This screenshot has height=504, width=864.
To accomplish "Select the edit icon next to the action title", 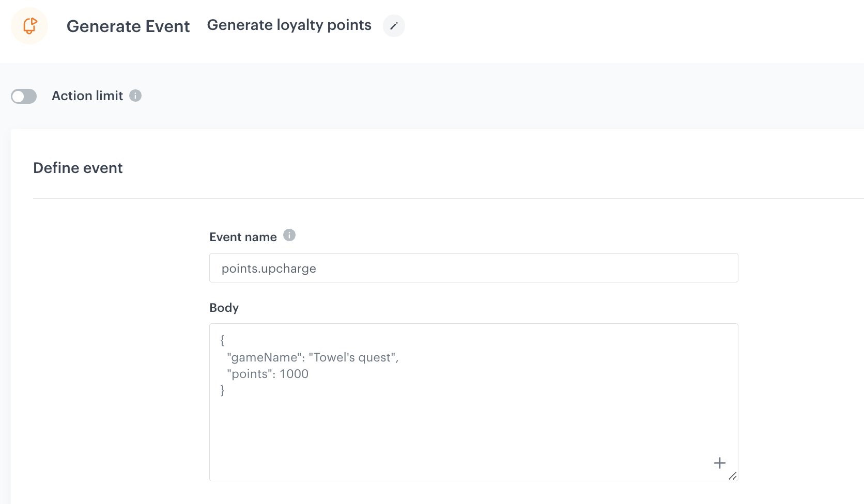I will [393, 26].
